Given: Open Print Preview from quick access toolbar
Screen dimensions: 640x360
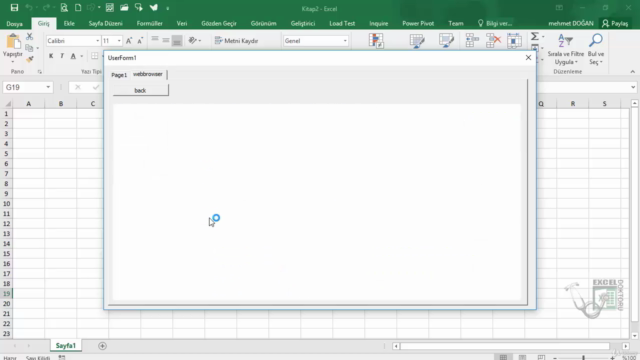Looking at the screenshot, I should [64, 8].
